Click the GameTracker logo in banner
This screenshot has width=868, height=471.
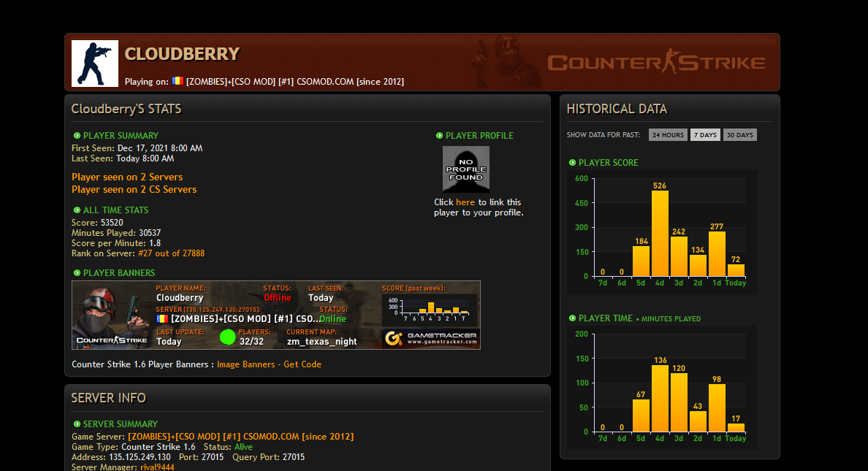430,338
